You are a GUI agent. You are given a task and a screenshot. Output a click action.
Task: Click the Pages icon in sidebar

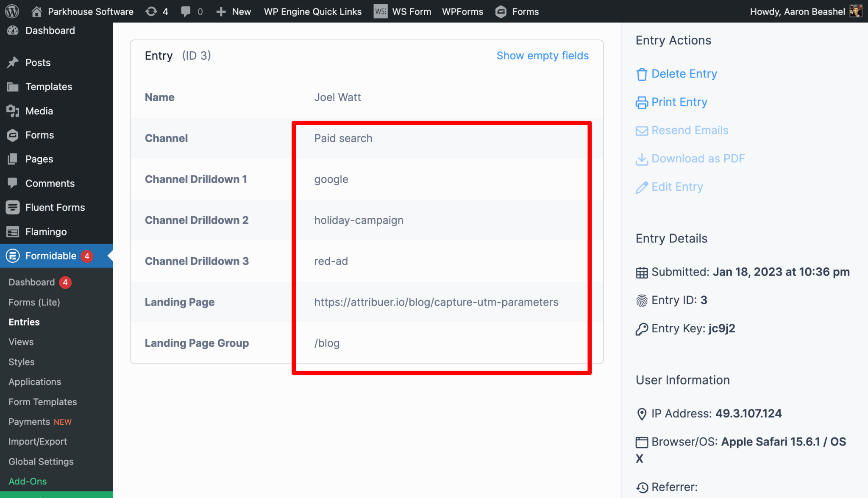point(13,159)
